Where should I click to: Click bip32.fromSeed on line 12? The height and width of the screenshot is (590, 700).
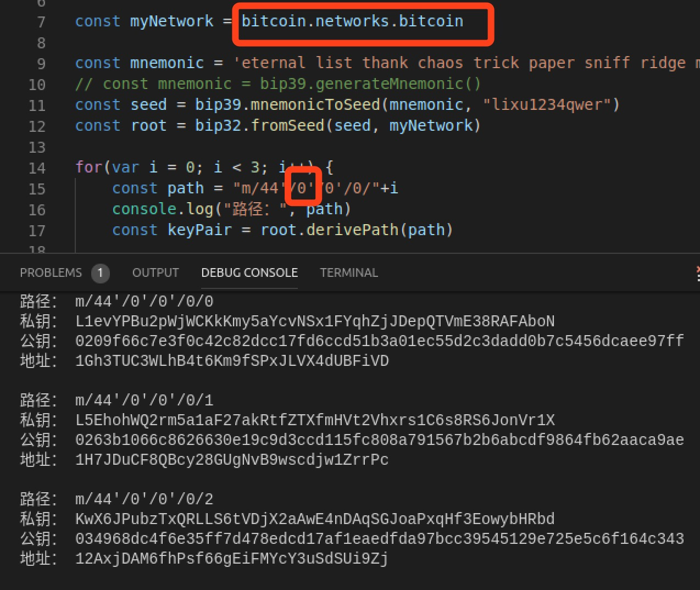(259, 125)
